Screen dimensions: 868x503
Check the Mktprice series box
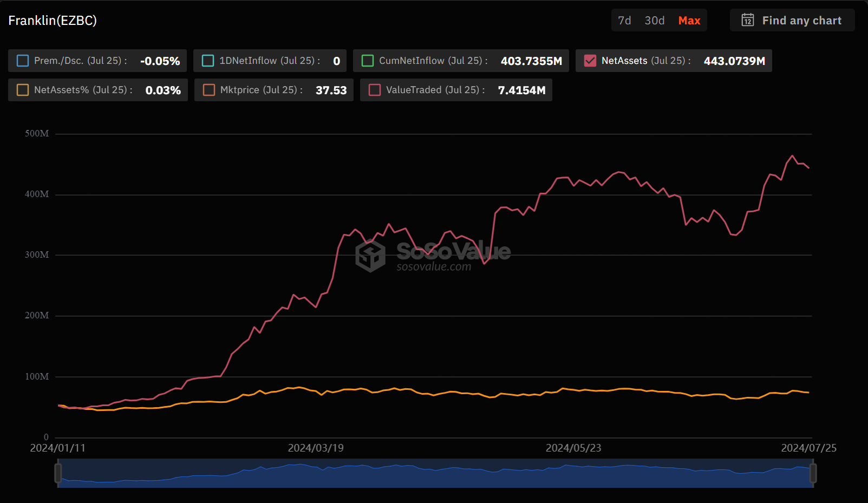click(209, 90)
